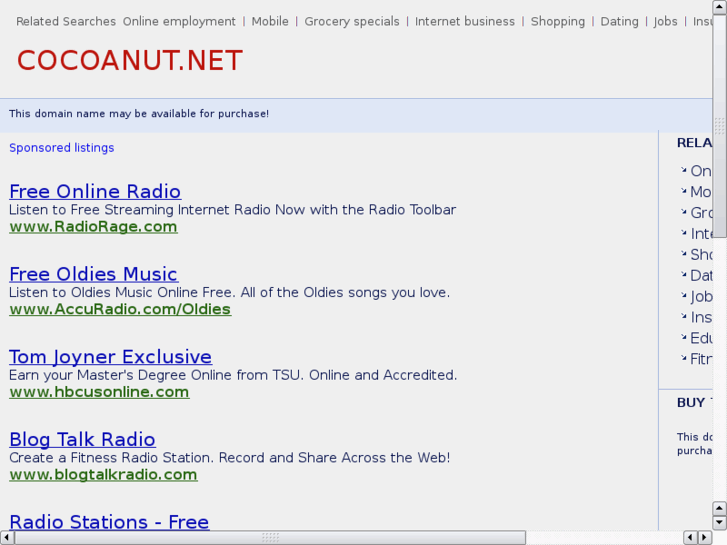
Task: Click sidebar related item starting with Gro
Action: [701, 212]
